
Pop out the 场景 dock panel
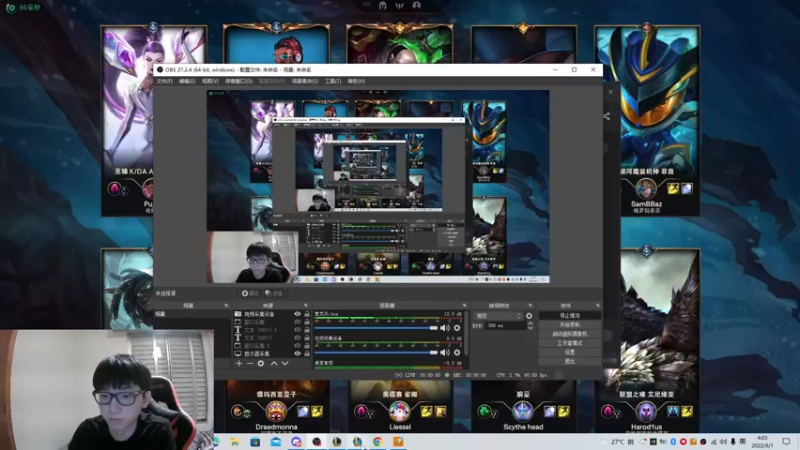pos(226,305)
